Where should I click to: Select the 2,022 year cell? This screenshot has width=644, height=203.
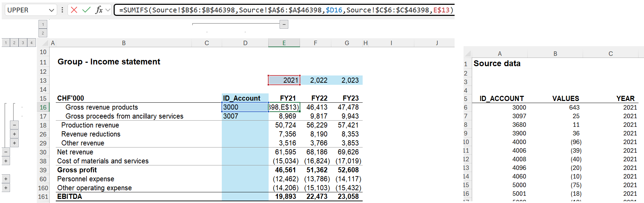[315, 80]
